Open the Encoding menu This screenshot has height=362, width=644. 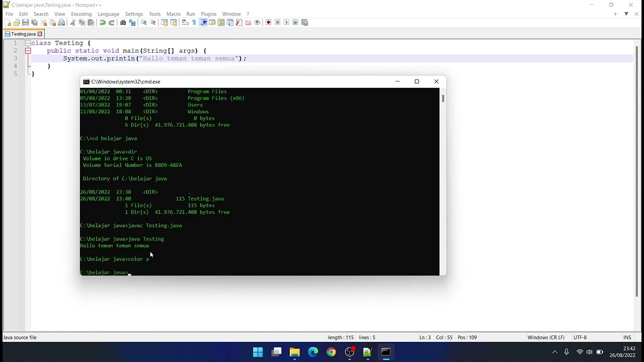pyautogui.click(x=81, y=14)
